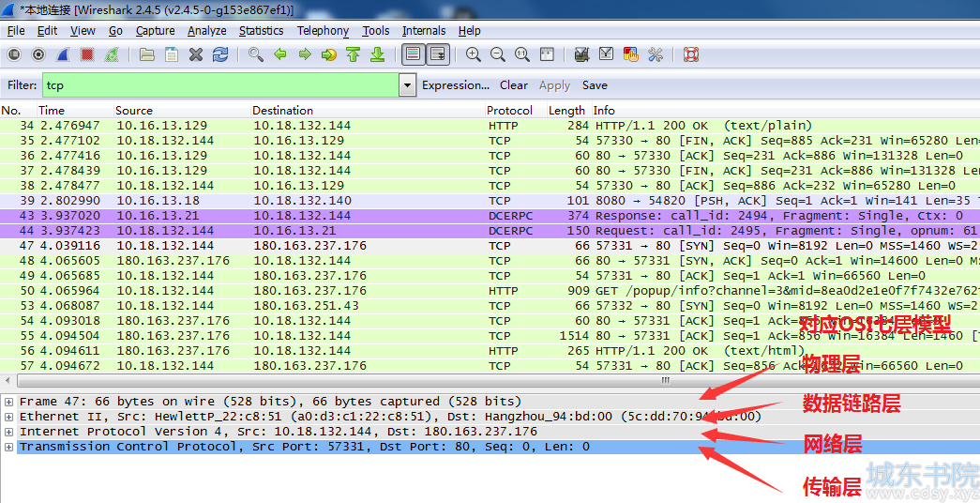Image resolution: width=980 pixels, height=503 pixels.
Task: Open help contents (lifebuoy icon)
Action: (690, 55)
